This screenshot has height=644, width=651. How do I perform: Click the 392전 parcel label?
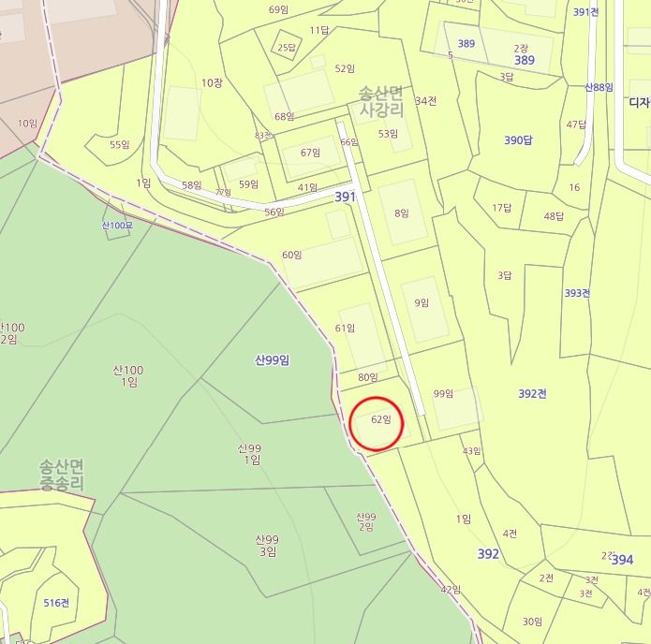(532, 393)
